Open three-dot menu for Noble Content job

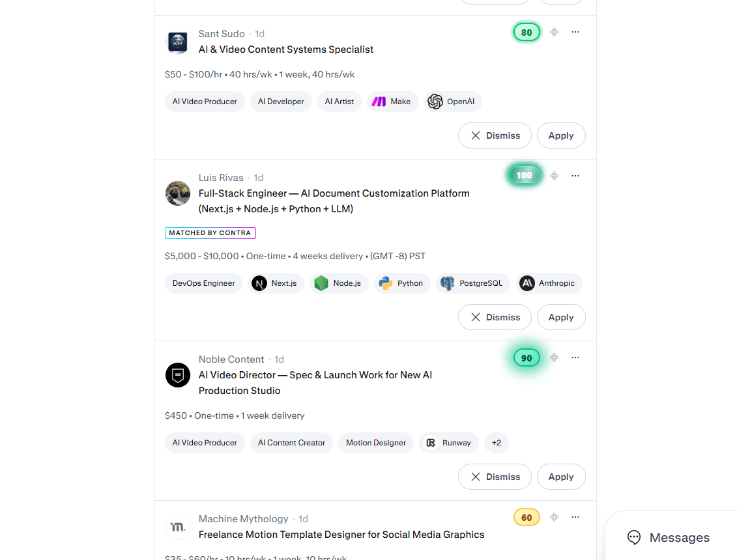pyautogui.click(x=575, y=357)
